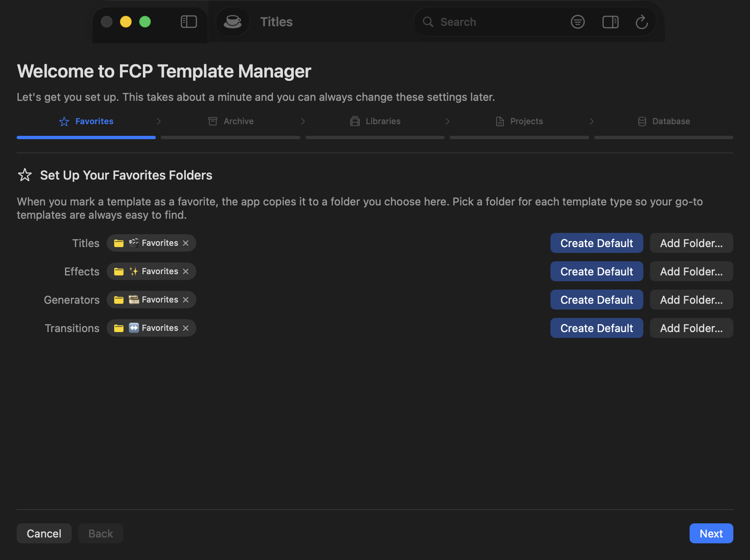Click the Libraries books icon in the wizard
This screenshot has height=560, width=750.
[x=355, y=121]
